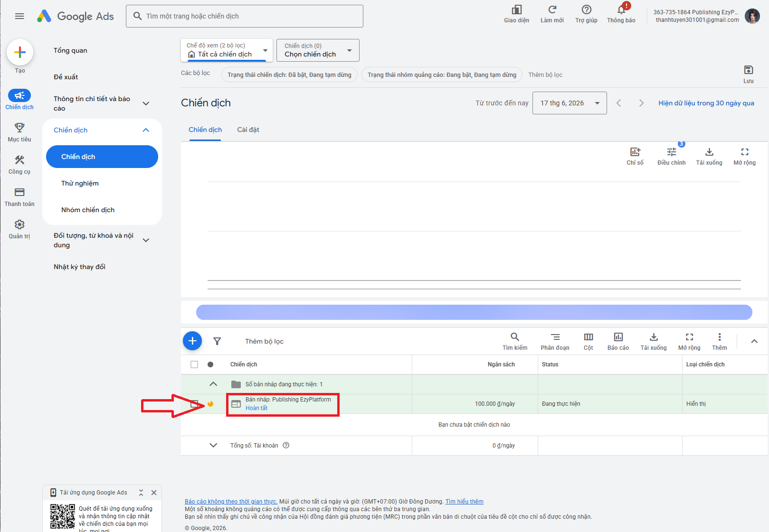Expand Thông tin chi tiết và báo cáo
This screenshot has width=769, height=532.
point(146,103)
